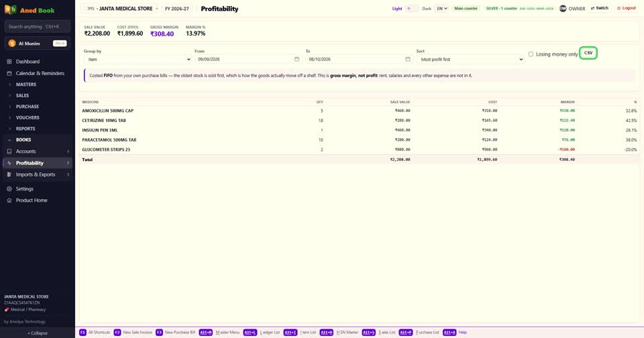Click the To date field
The width and height of the screenshot is (644, 338).
pyautogui.click(x=360, y=59)
